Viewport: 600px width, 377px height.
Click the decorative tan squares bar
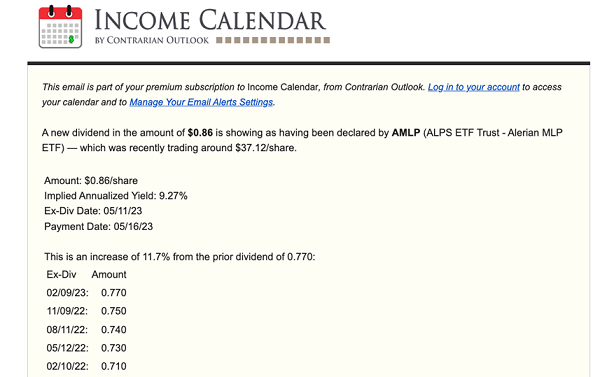click(273, 40)
